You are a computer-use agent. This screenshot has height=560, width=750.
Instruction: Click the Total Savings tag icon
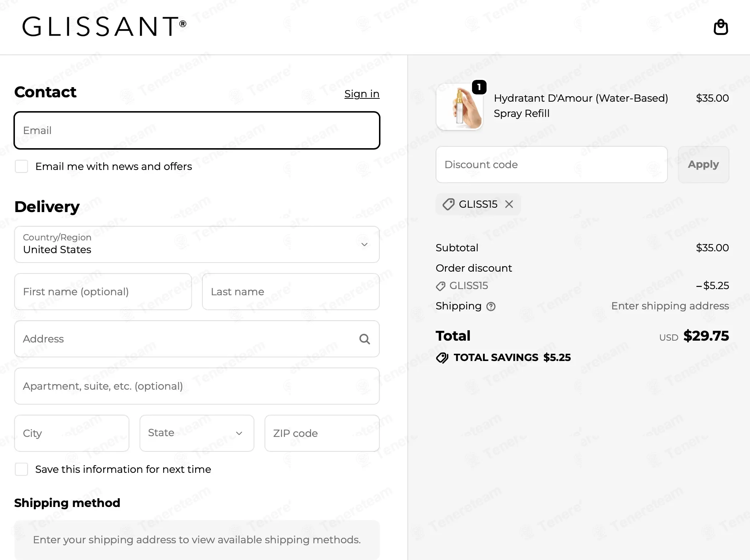[x=442, y=358]
